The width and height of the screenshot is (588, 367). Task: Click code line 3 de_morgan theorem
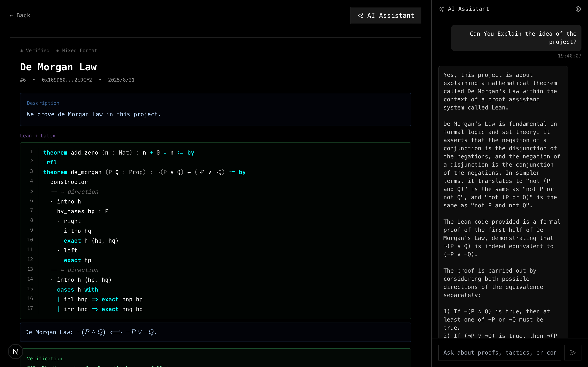click(x=144, y=172)
